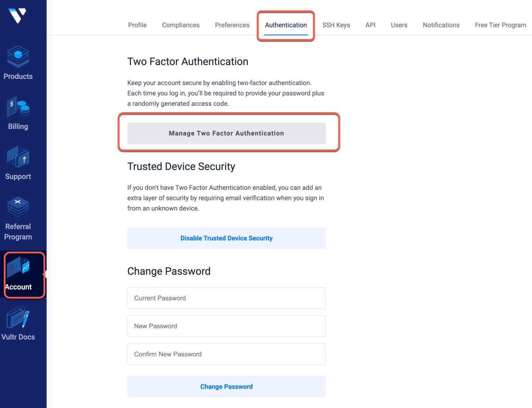Open the Support sidebar icon
Image resolution: width=532 pixels, height=408 pixels.
click(x=18, y=157)
